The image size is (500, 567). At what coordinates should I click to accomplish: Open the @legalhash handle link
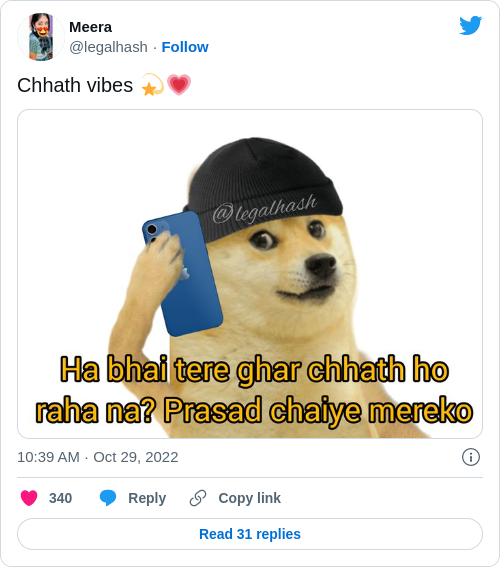tap(108, 47)
